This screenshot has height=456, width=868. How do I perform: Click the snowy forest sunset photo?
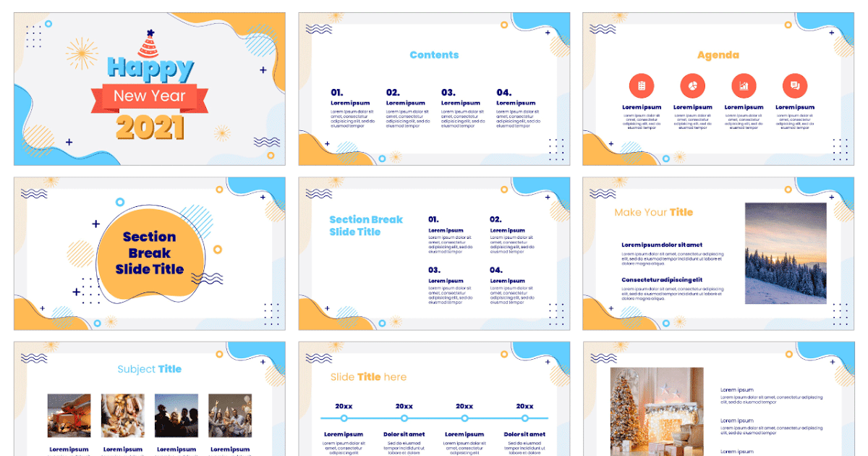[786, 253]
